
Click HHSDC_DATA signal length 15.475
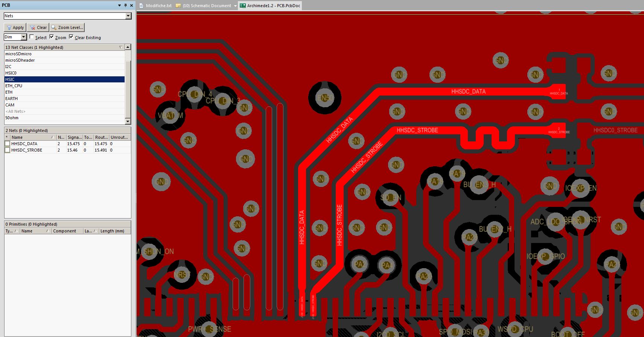pos(73,144)
